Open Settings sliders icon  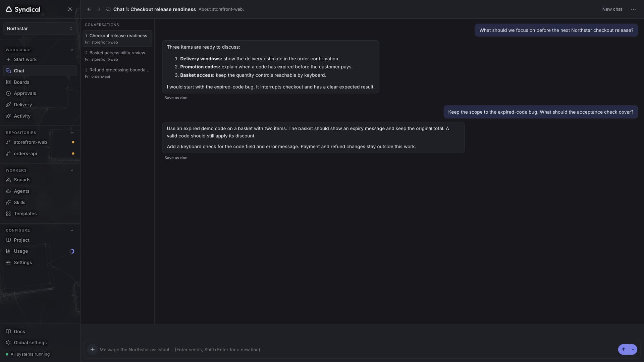[x=8, y=262]
